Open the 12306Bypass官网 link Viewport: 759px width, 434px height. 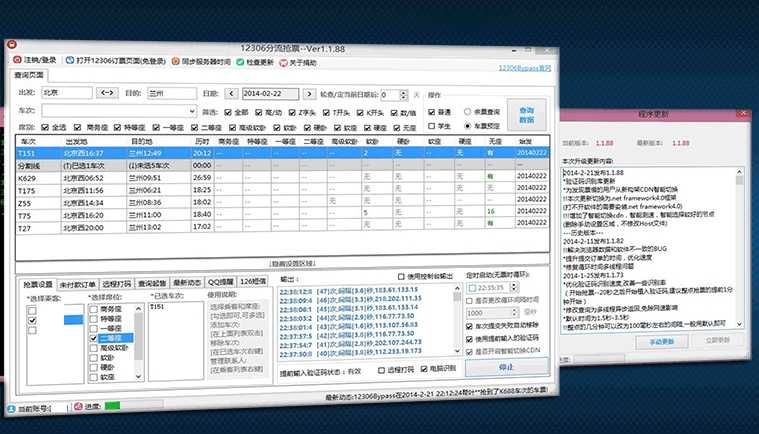pos(525,68)
